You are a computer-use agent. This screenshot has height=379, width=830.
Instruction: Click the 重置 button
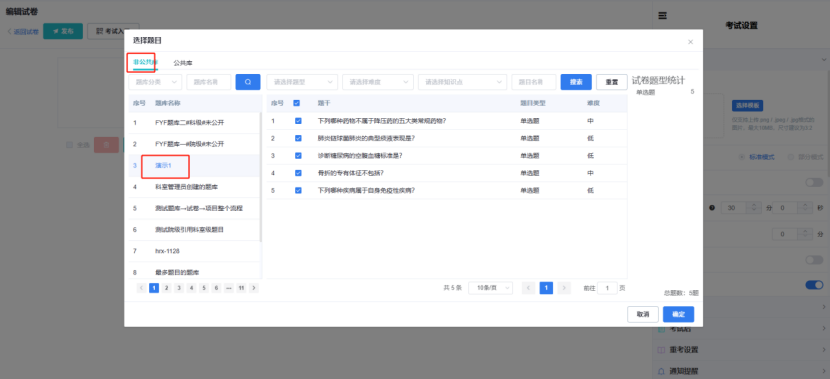click(x=612, y=82)
